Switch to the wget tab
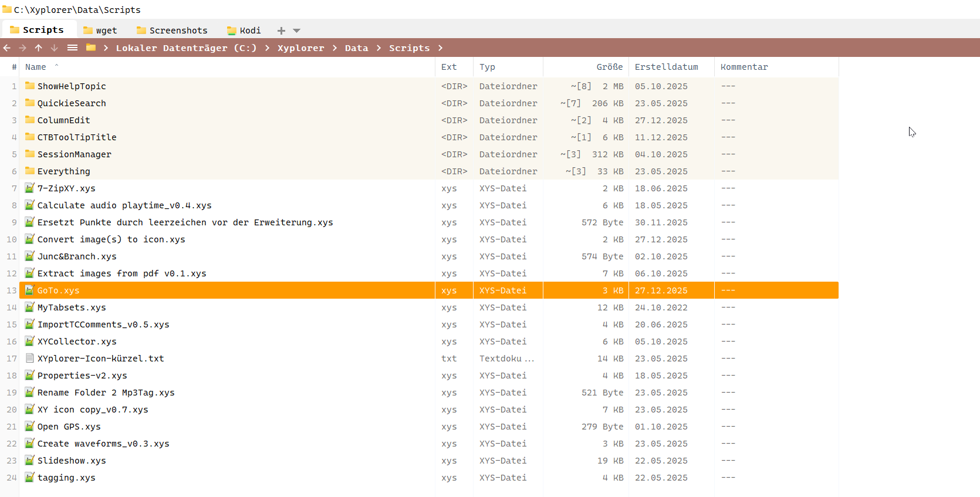The width and height of the screenshot is (980, 497). click(x=100, y=31)
